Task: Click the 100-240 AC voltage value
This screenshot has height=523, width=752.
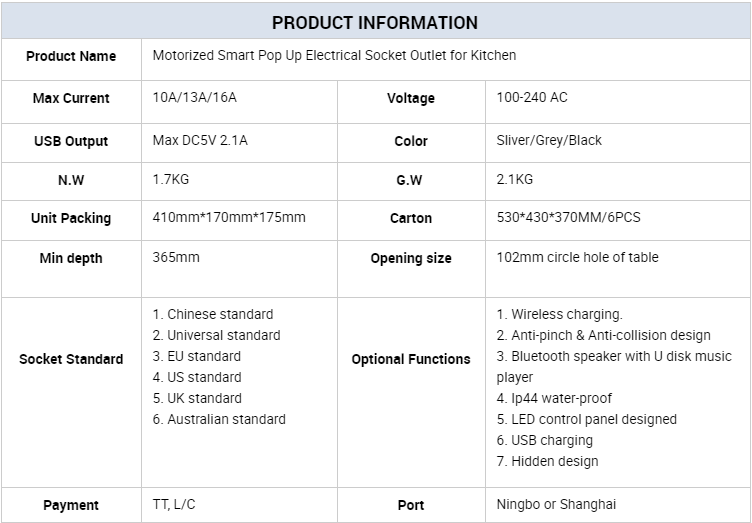Action: [x=532, y=98]
